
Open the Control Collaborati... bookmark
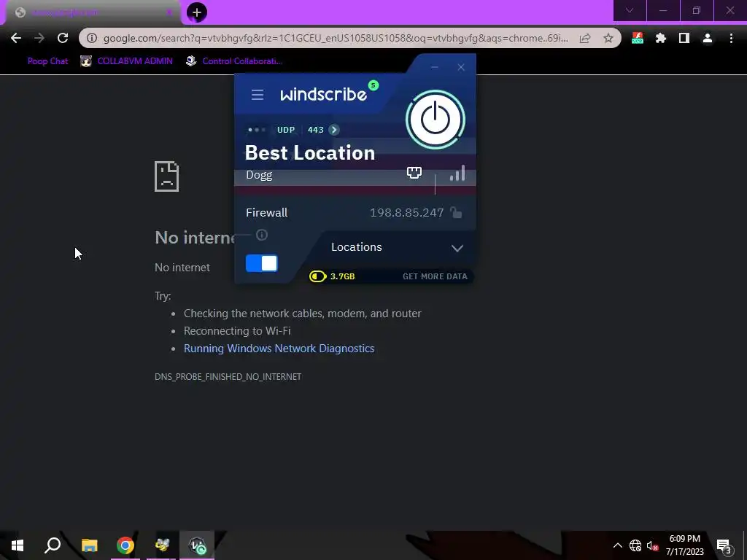click(234, 61)
